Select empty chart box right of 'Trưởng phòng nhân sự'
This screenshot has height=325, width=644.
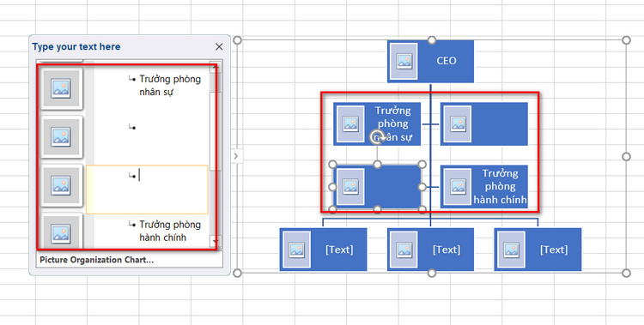coord(483,124)
